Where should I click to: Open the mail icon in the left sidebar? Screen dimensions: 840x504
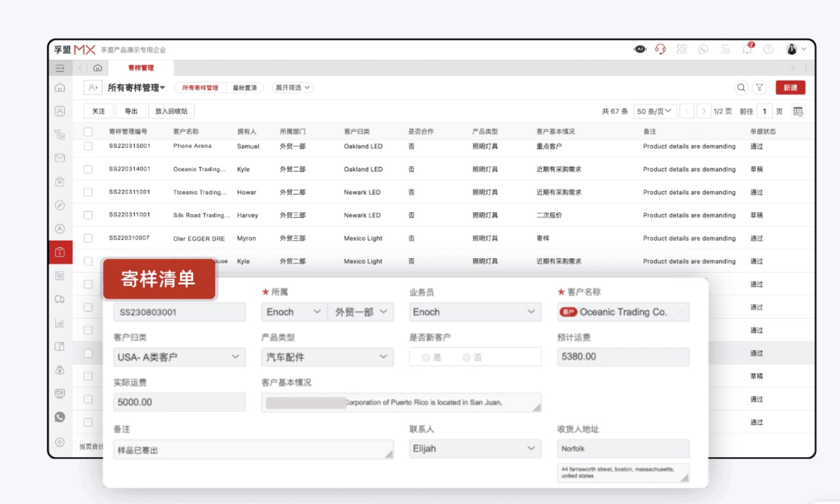(60, 158)
